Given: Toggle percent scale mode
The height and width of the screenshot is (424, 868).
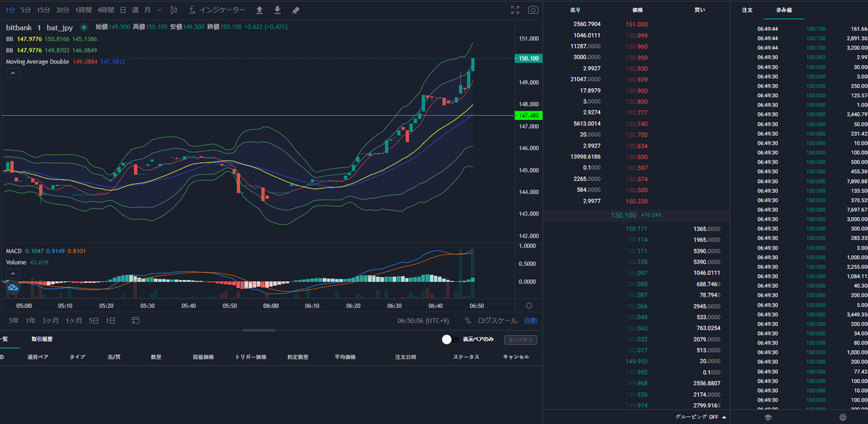Looking at the screenshot, I should (468, 321).
